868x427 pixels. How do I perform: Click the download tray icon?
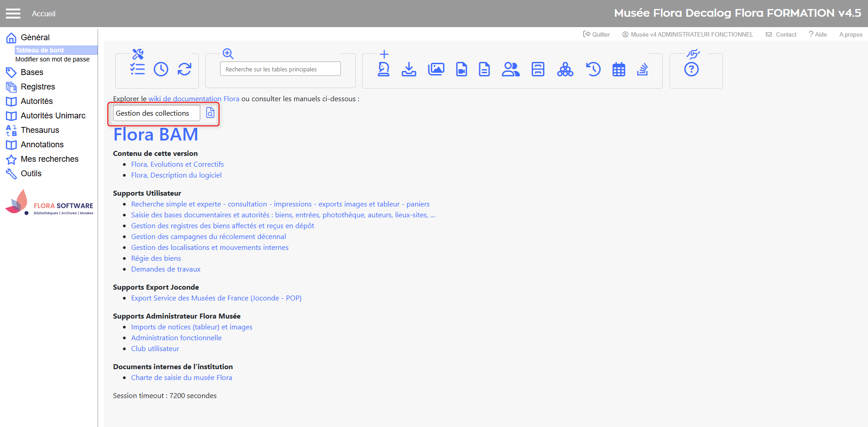point(409,69)
